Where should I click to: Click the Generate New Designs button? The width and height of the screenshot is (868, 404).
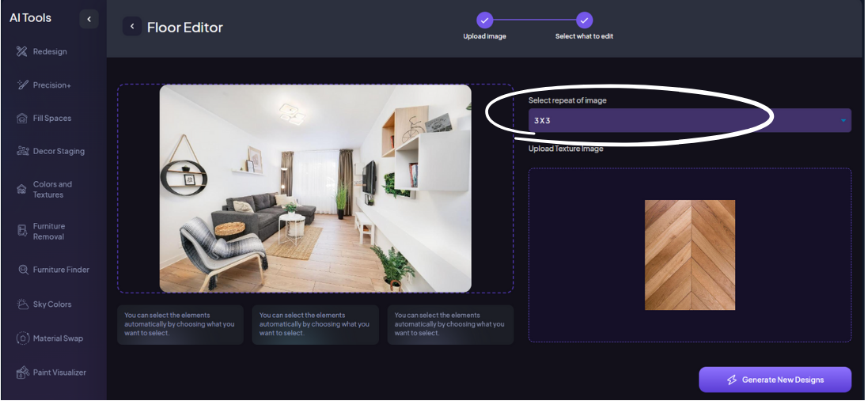775,379
